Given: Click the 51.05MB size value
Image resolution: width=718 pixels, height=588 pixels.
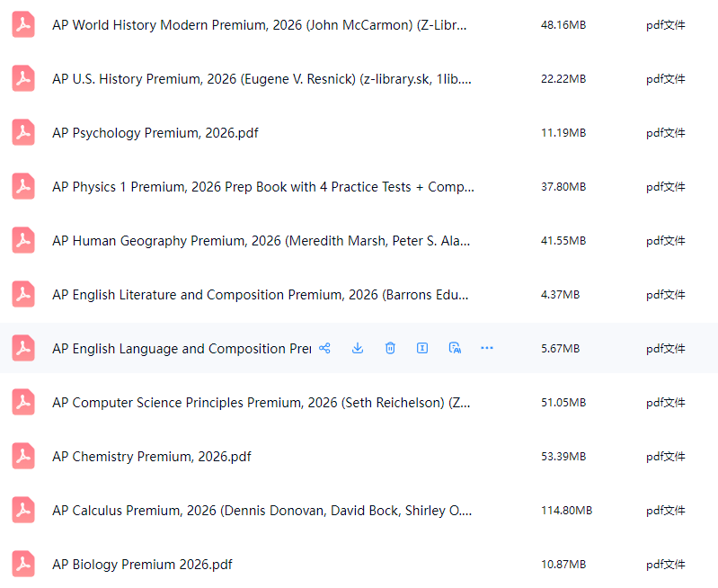Looking at the screenshot, I should 563,403.
